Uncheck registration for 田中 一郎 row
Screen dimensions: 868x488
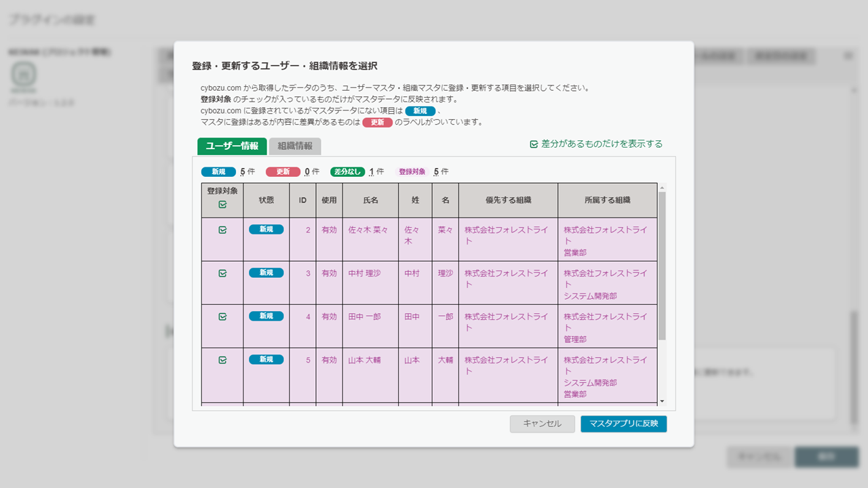click(x=222, y=317)
